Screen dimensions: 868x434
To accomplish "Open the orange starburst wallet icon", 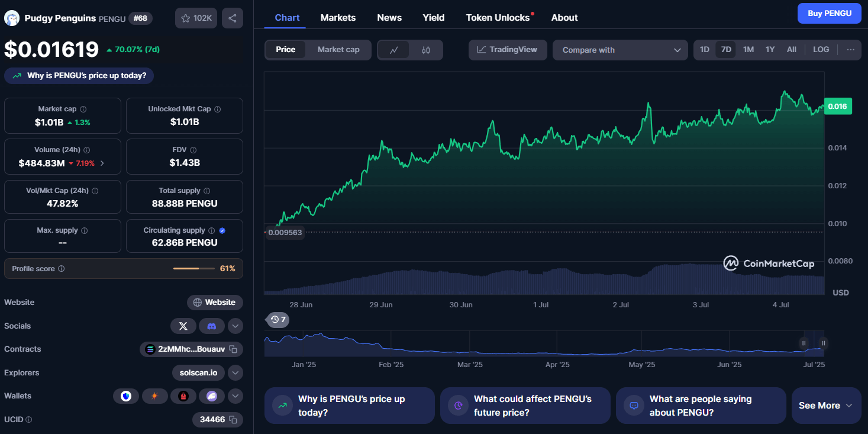I will click(154, 396).
